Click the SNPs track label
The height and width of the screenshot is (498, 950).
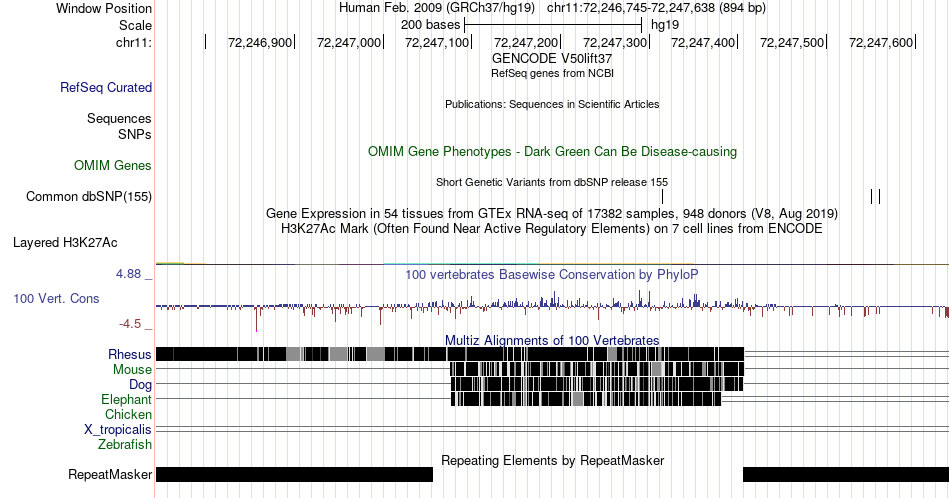coord(135,134)
